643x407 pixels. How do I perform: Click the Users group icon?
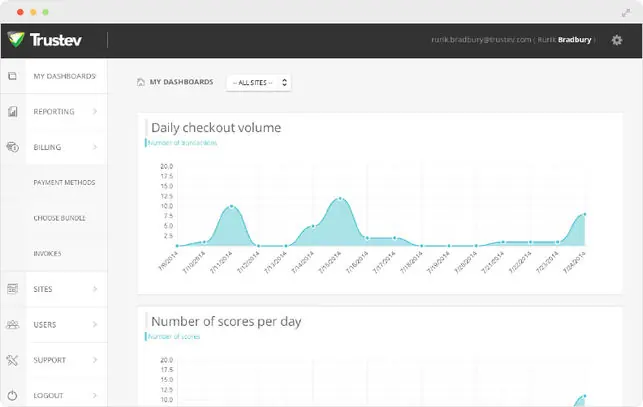tap(13, 325)
